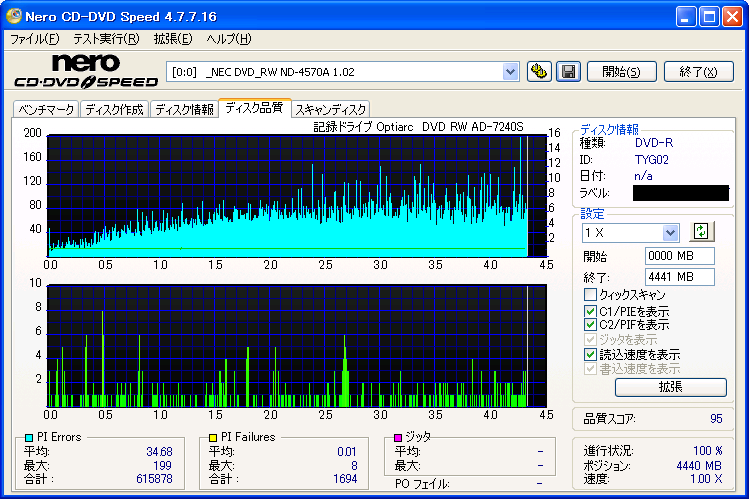Toggle the 読込速度を表示 checkbox
Image resolution: width=749 pixels, height=499 pixels.
pos(590,354)
